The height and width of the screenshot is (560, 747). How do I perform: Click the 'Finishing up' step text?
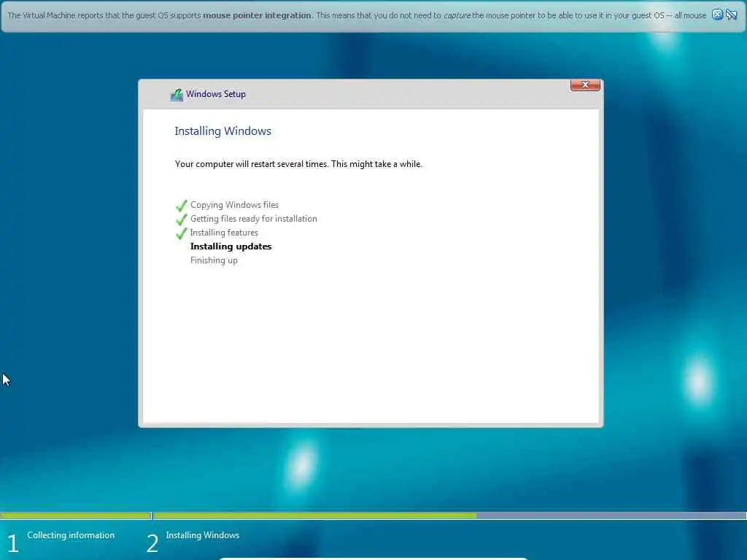click(214, 260)
